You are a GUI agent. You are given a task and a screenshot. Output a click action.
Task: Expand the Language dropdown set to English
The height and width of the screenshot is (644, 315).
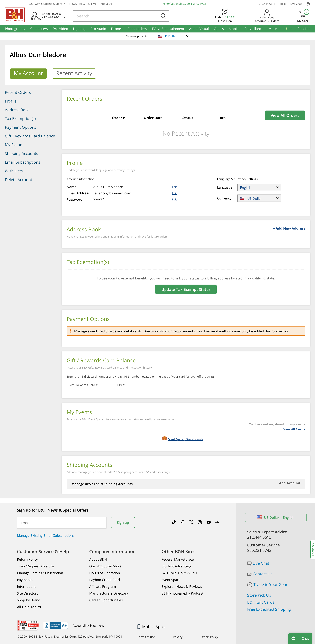pos(259,187)
